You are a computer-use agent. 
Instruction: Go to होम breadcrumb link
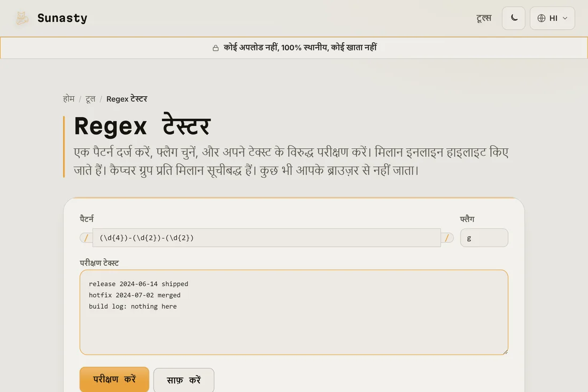coord(68,99)
